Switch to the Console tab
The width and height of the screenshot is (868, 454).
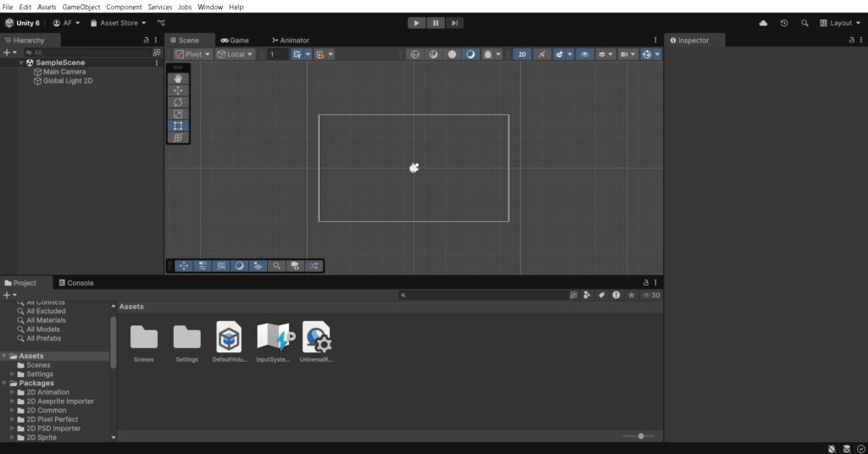pos(76,283)
